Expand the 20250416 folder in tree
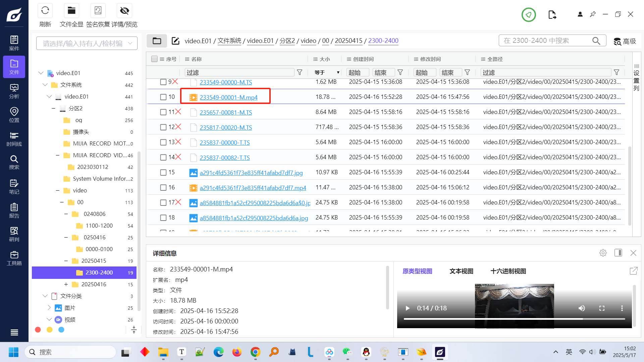Viewport: 644px width, 362px height. coord(66,284)
